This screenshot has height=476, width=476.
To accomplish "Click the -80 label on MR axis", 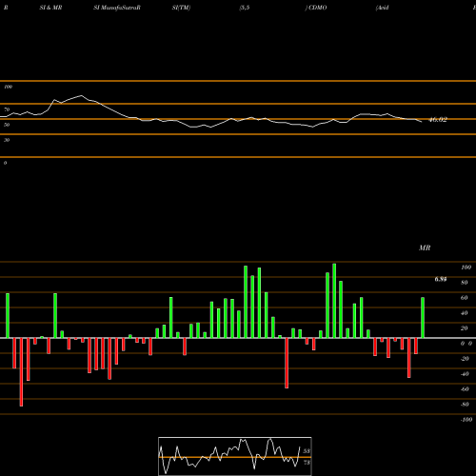I will coord(465,405).
